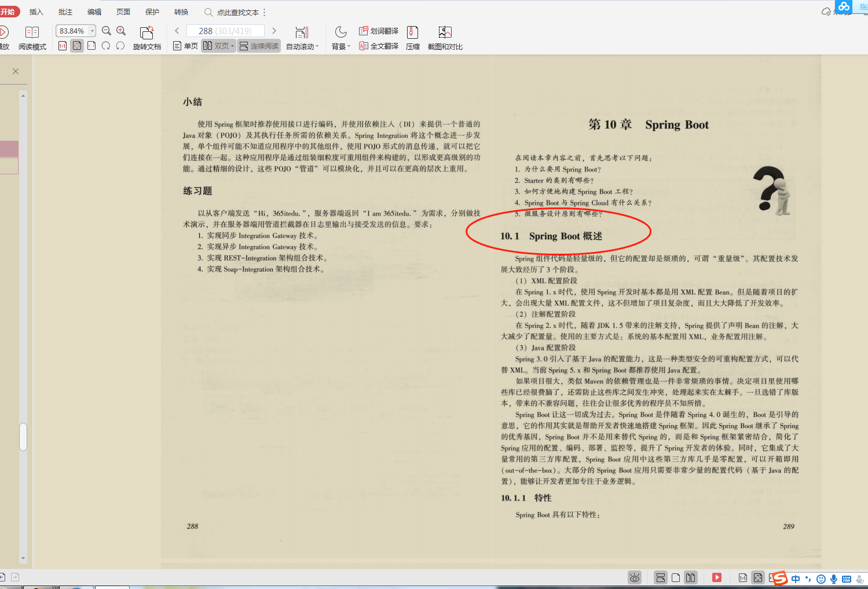Set 1:1 actual size in status bar
868x589 pixels.
(x=742, y=577)
